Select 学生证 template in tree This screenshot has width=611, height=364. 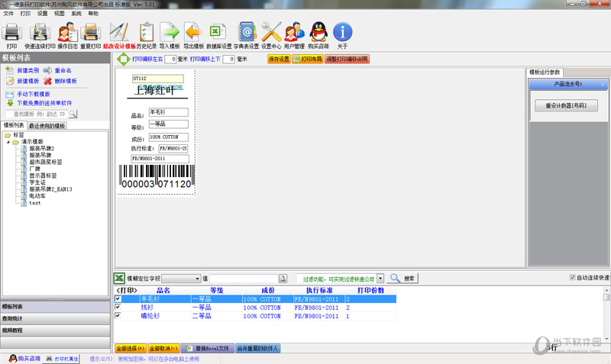tap(37, 182)
